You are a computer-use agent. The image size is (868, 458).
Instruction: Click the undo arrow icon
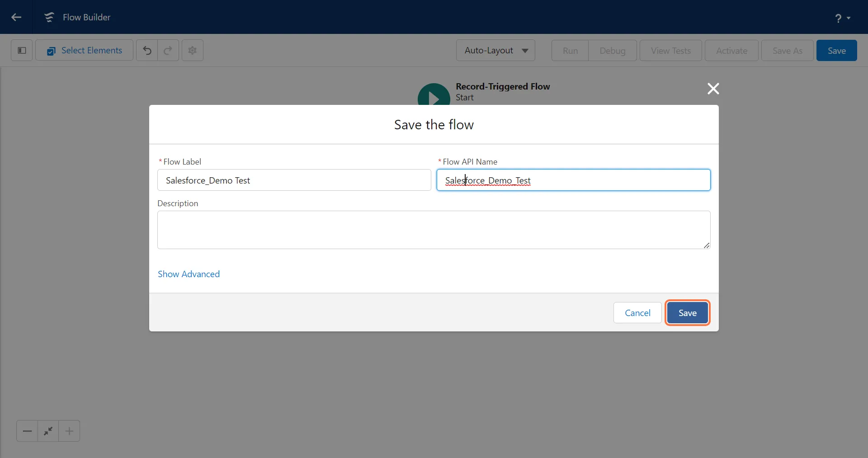147,50
